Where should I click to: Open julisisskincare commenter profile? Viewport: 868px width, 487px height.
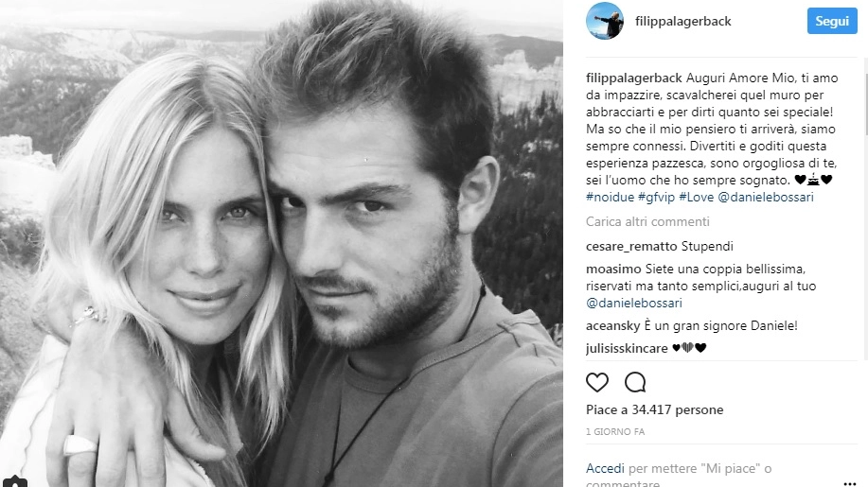point(627,348)
